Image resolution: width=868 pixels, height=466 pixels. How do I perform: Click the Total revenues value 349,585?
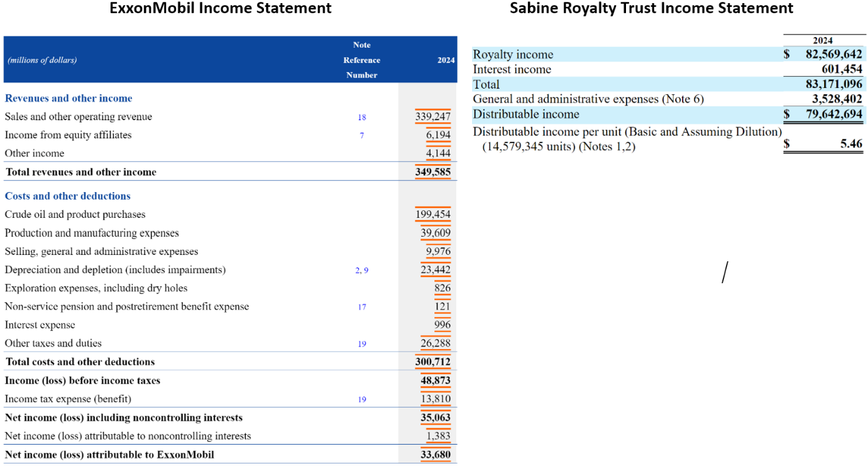432,171
